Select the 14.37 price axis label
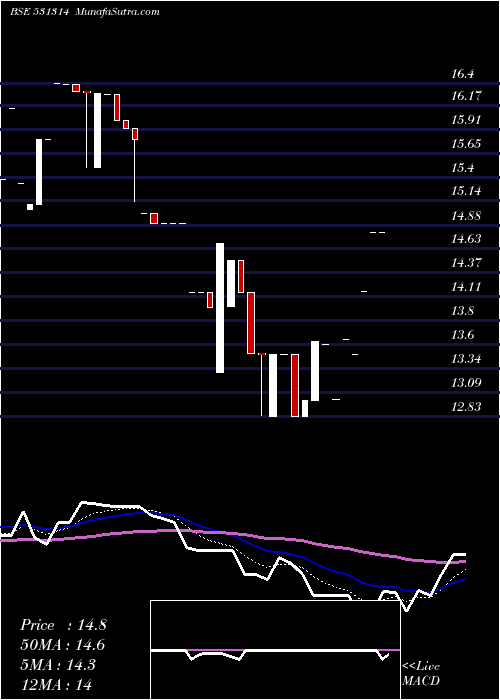 pyautogui.click(x=467, y=262)
